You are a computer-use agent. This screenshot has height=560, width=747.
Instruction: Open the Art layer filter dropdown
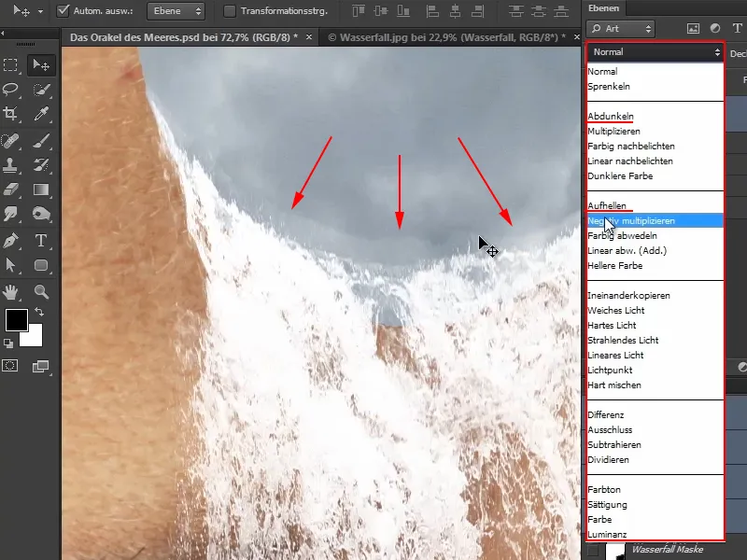[x=620, y=29]
